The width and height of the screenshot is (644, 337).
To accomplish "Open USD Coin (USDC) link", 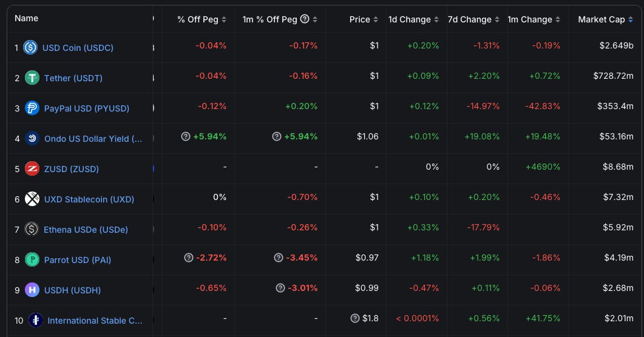I will point(78,47).
